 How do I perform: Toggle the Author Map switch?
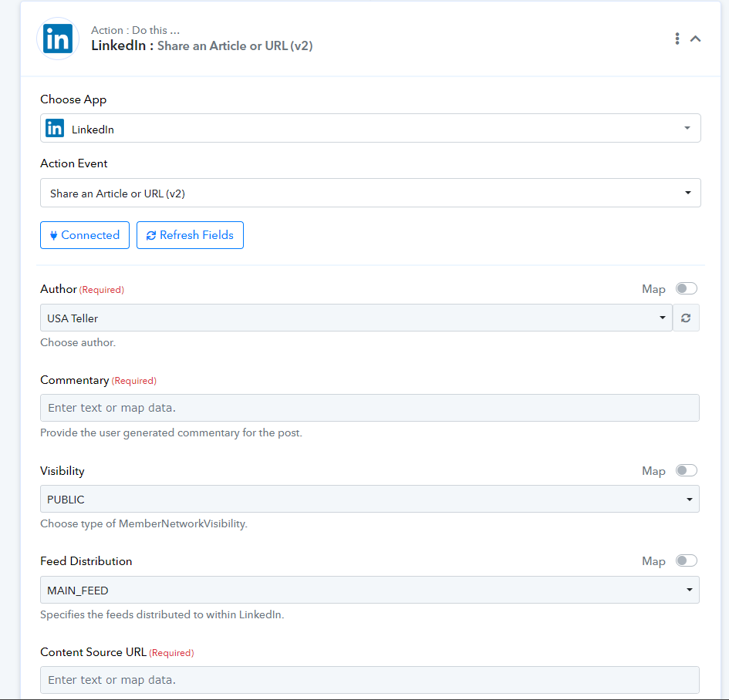click(x=687, y=288)
